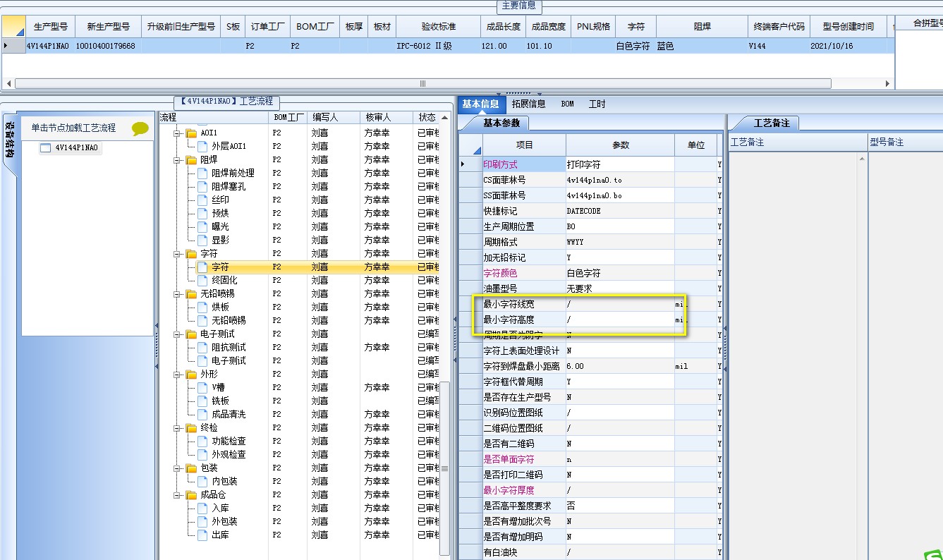Image resolution: width=943 pixels, height=560 pixels.
Task: Click the 验收标准 column header
Action: tap(439, 27)
